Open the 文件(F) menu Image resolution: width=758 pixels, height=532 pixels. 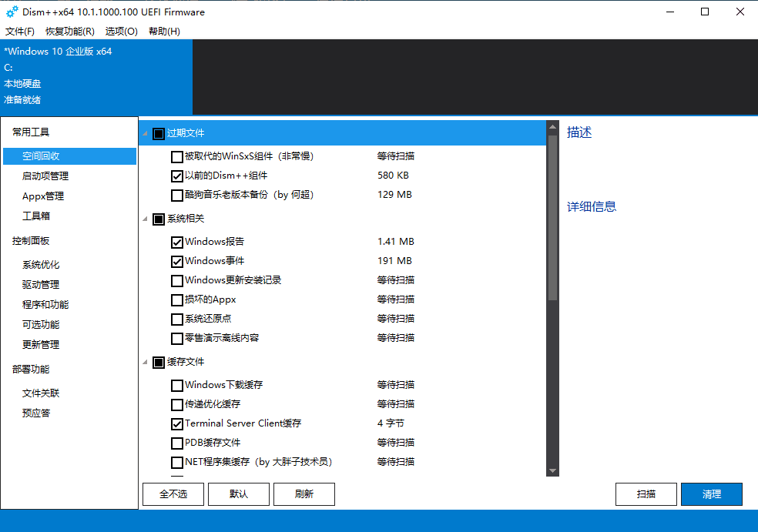coord(20,32)
